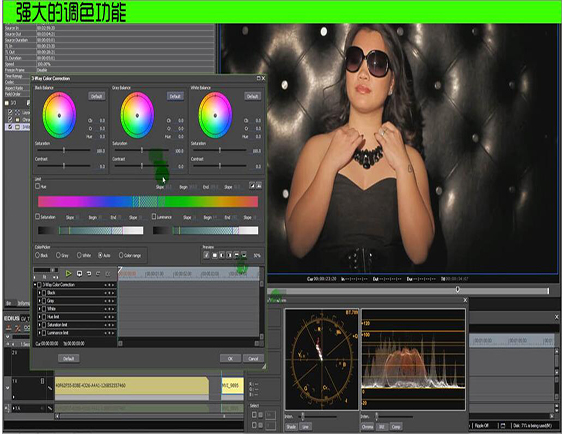Reset Black Balance with its Default button
The image size is (563, 434).
point(97,96)
